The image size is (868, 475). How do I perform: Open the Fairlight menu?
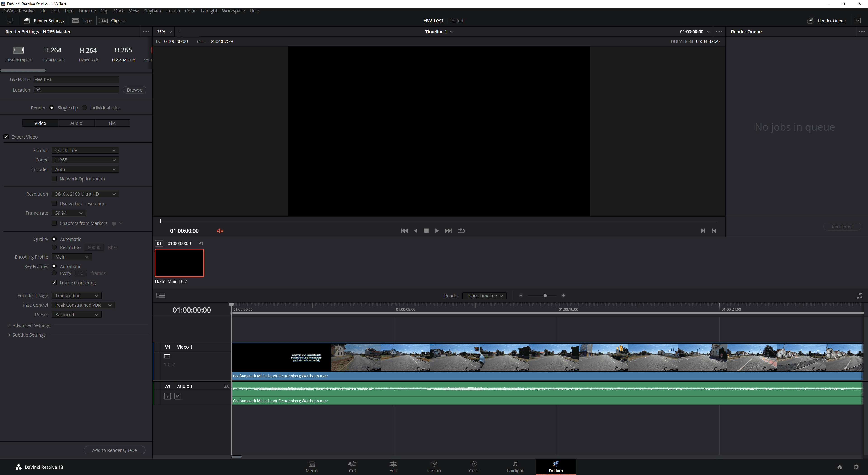pyautogui.click(x=209, y=11)
